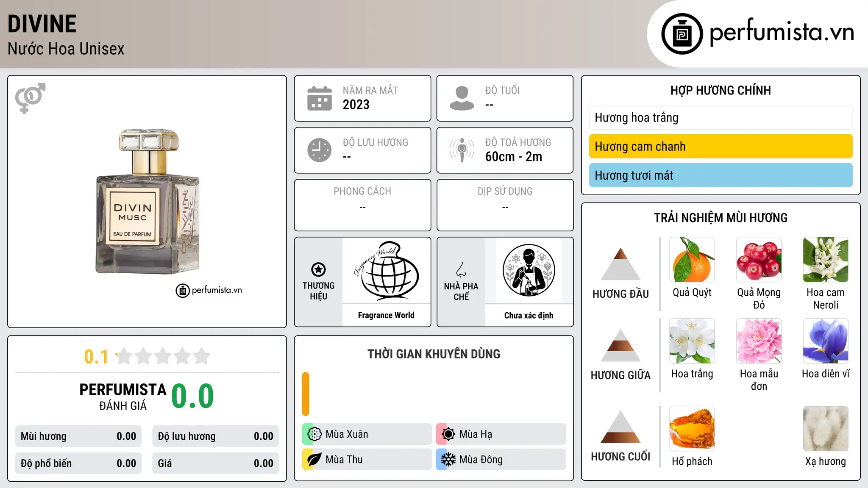868x488 pixels.
Task: Click the Trải nghiệm mùi hương heading
Action: 721,218
